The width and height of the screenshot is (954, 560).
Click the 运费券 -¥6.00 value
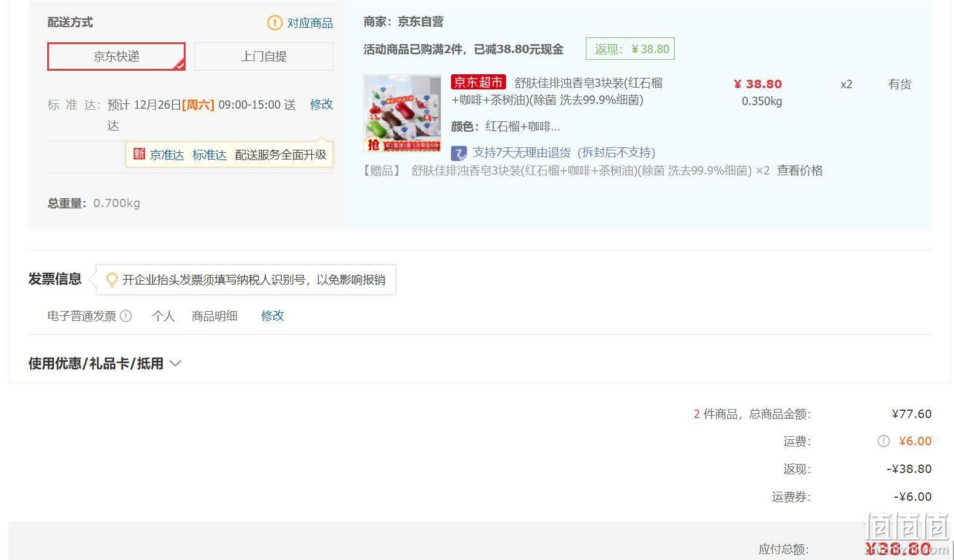click(913, 497)
